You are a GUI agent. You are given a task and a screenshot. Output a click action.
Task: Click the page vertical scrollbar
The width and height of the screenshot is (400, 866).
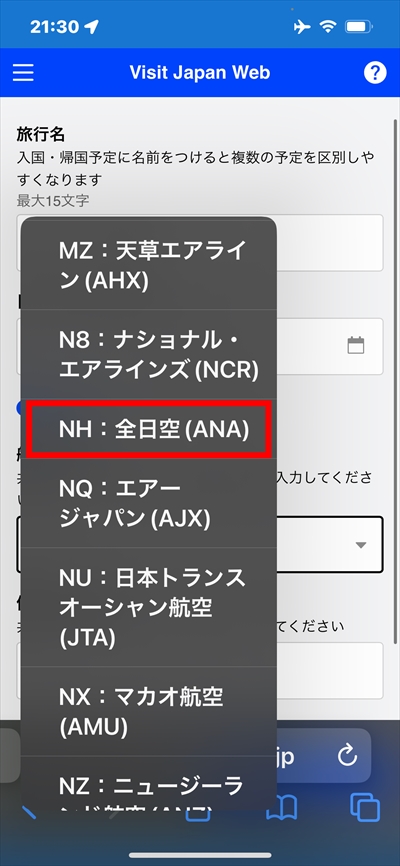[x=394, y=381]
